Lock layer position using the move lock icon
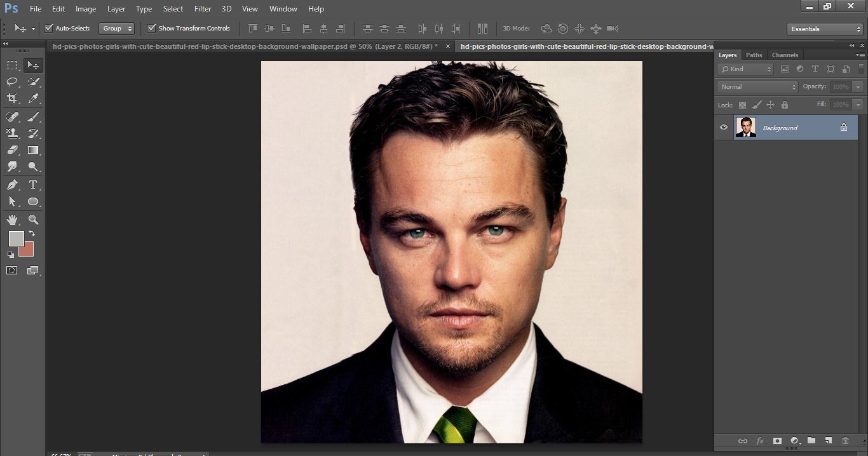This screenshot has height=456, width=868. pyautogui.click(x=771, y=105)
